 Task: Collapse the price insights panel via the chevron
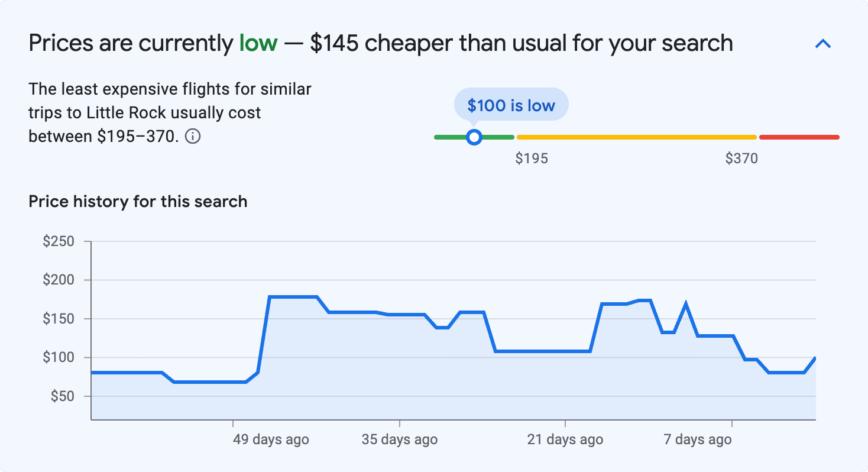pyautogui.click(x=823, y=43)
